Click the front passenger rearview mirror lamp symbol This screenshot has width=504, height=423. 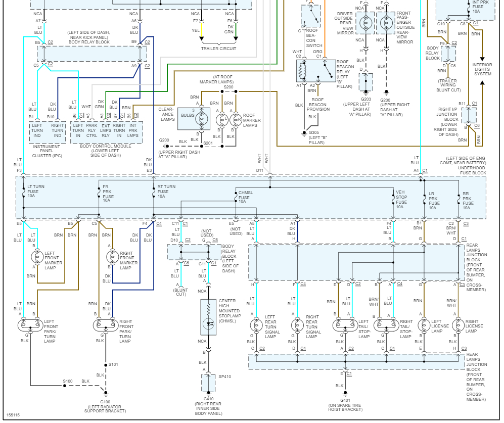(x=386, y=23)
